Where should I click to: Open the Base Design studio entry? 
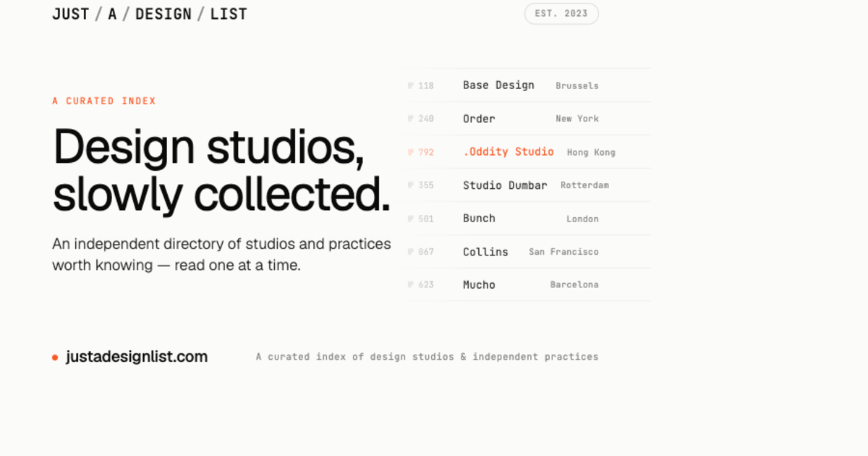pyautogui.click(x=498, y=85)
